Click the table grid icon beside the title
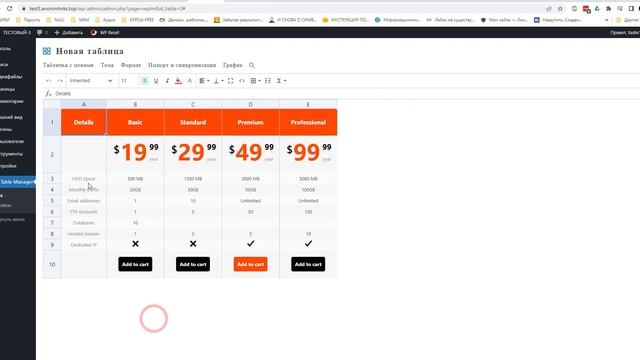640x360 pixels. click(x=47, y=51)
